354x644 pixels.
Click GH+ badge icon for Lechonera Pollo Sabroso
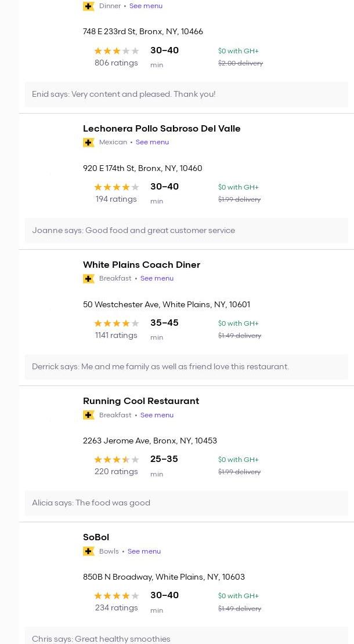pyautogui.click(x=89, y=143)
